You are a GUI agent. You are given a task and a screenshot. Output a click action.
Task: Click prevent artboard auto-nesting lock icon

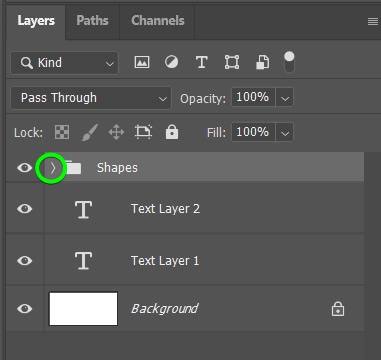143,132
